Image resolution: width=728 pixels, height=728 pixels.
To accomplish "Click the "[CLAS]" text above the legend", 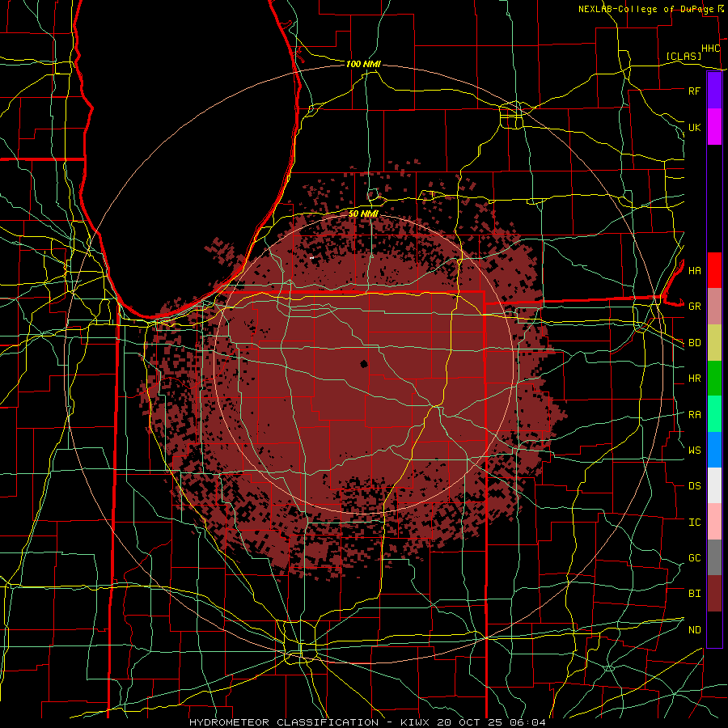I will click(x=684, y=56).
